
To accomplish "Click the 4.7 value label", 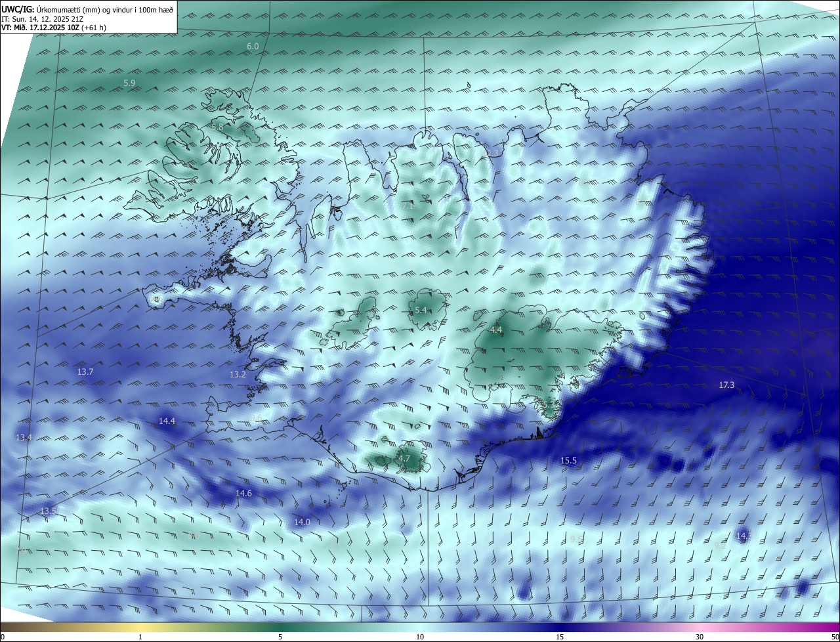I will [404, 459].
